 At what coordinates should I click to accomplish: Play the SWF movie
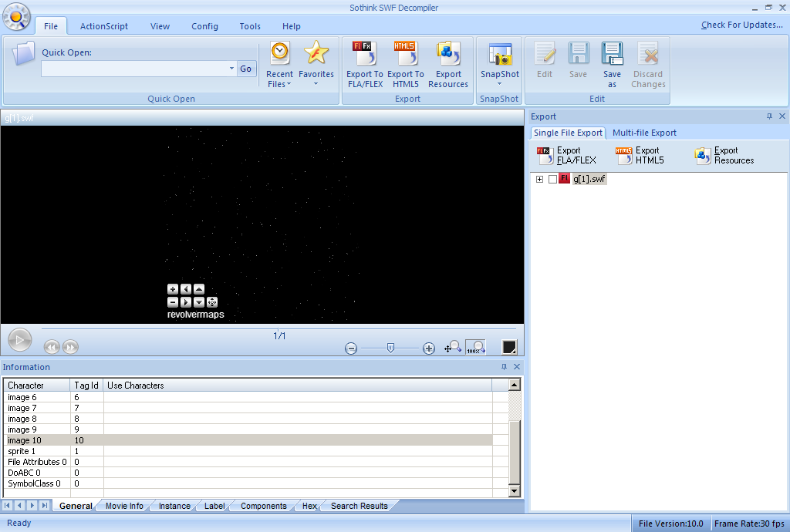19,340
